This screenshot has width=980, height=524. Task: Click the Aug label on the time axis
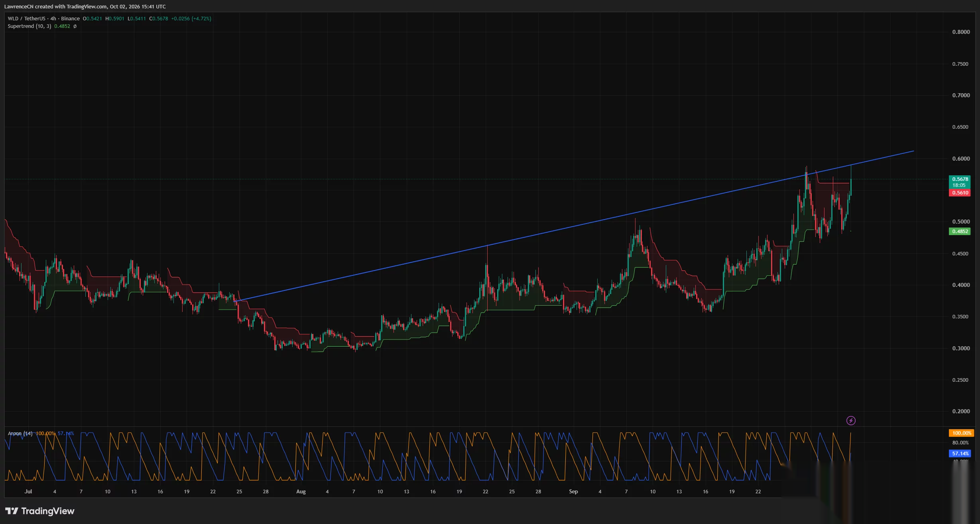pos(301,492)
